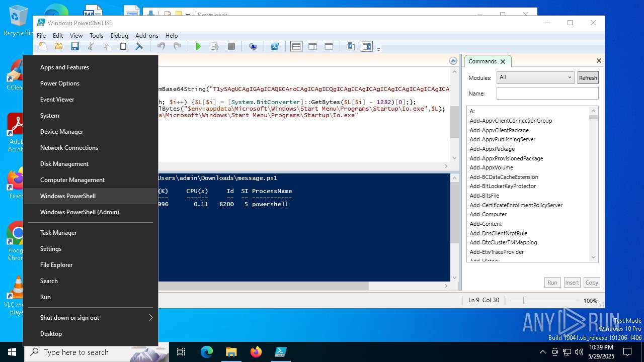Select Add-Content in the command list

(486, 224)
